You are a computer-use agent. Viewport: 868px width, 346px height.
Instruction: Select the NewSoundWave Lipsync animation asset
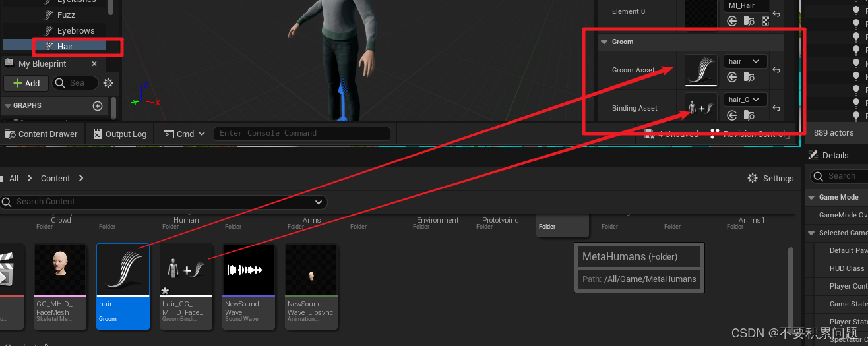click(311, 287)
